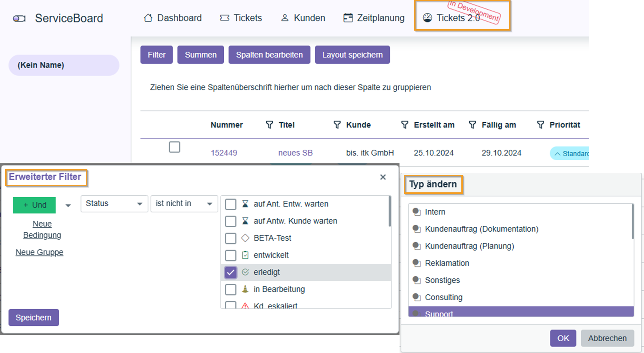Click filter funnel icon beside Erstellt am

(405, 125)
